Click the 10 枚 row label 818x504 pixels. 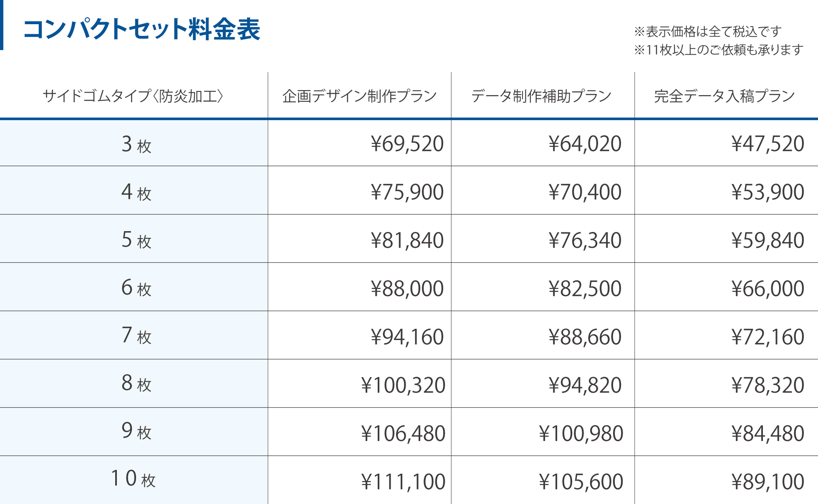pyautogui.click(x=133, y=479)
